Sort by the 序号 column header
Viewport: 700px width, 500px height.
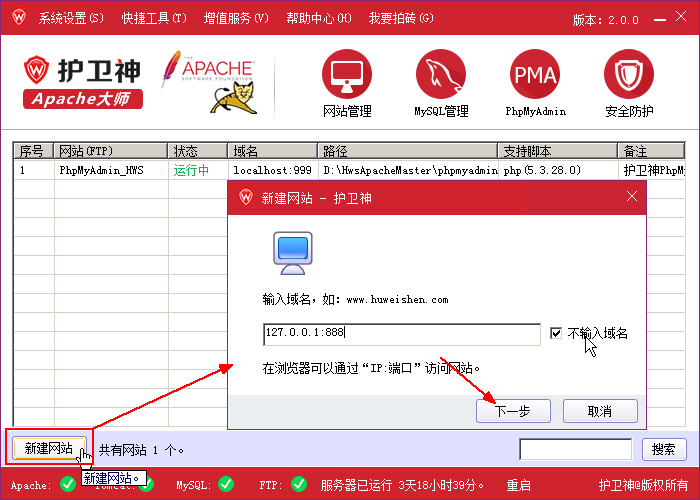coord(33,151)
